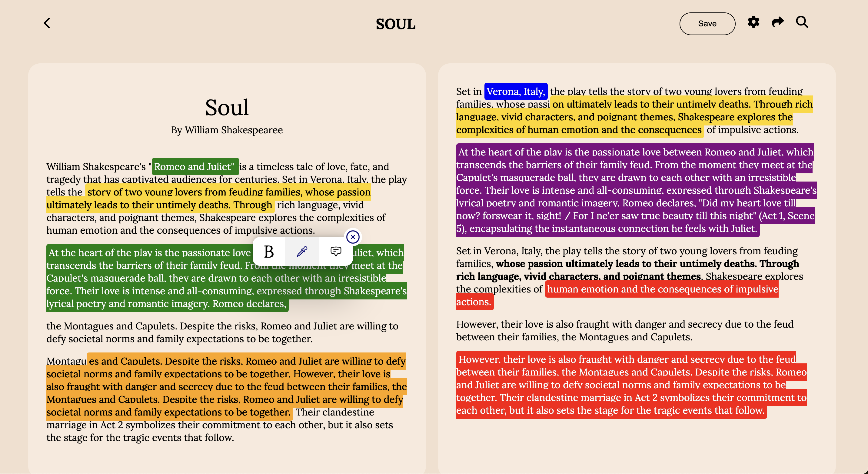Image resolution: width=868 pixels, height=474 pixels.
Task: Click the "Soul" book title heading
Action: (x=227, y=108)
